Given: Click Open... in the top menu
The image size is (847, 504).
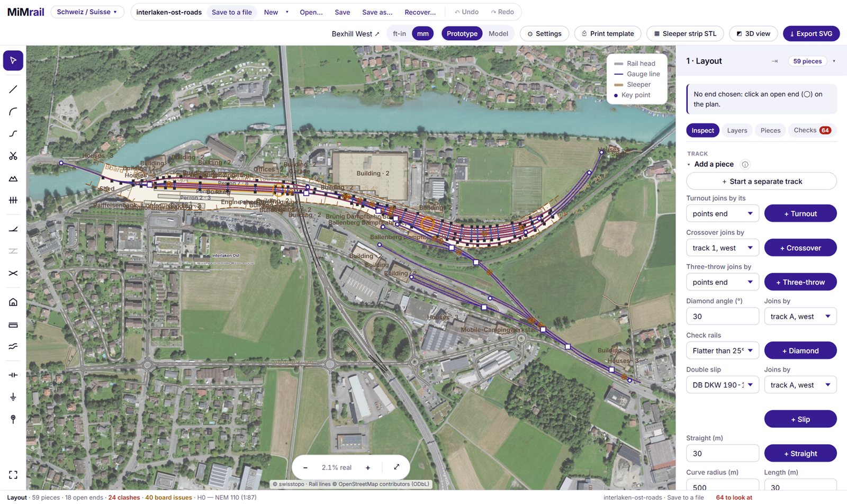Looking at the screenshot, I should 311,12.
